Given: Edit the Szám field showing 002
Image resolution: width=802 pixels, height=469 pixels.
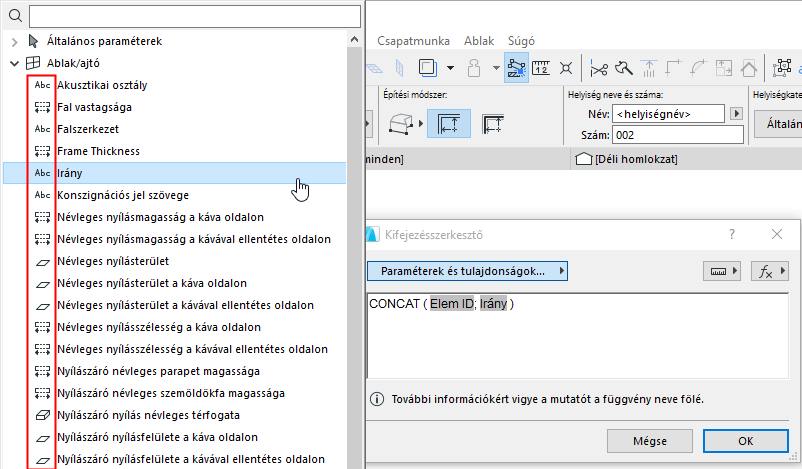Looking at the screenshot, I should pos(678,135).
